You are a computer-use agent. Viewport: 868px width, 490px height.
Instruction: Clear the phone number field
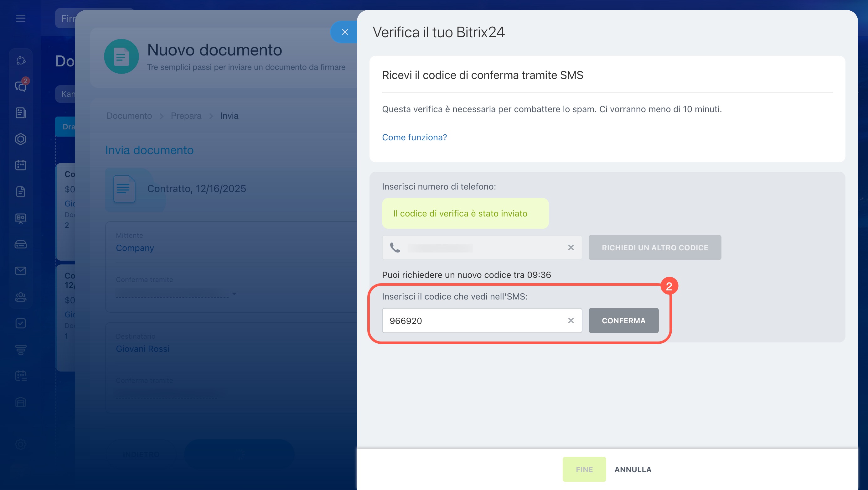(x=571, y=248)
